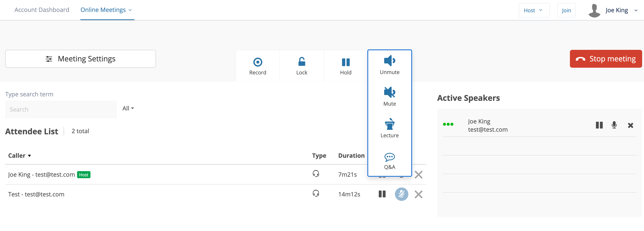Click the Join button
Viewport: 644px width, 231px height.
coord(566,10)
